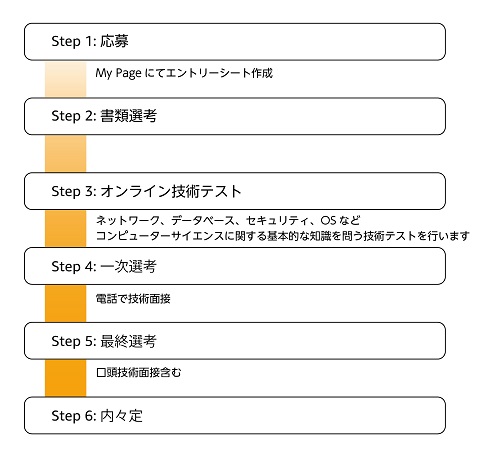This screenshot has height=457, width=500.
Task: Select the Step 2: 書類選考 box
Action: [235, 116]
